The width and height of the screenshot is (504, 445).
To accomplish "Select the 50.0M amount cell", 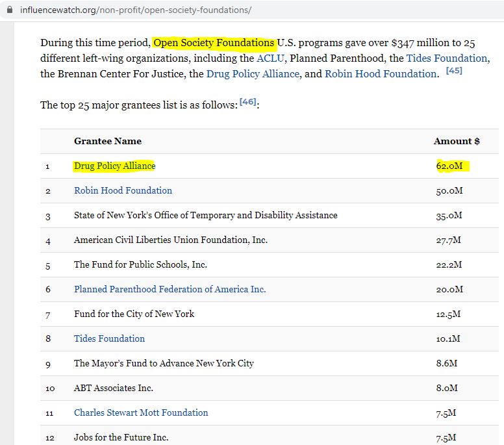I will point(449,191).
